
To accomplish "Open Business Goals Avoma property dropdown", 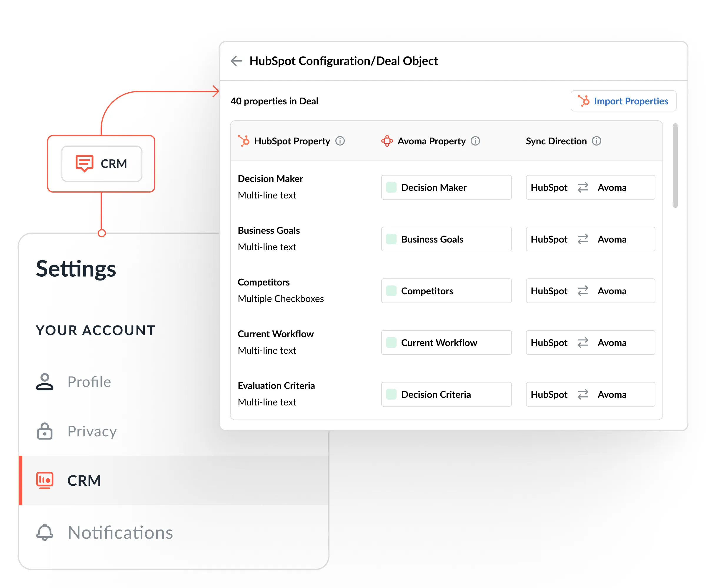I will (x=446, y=239).
